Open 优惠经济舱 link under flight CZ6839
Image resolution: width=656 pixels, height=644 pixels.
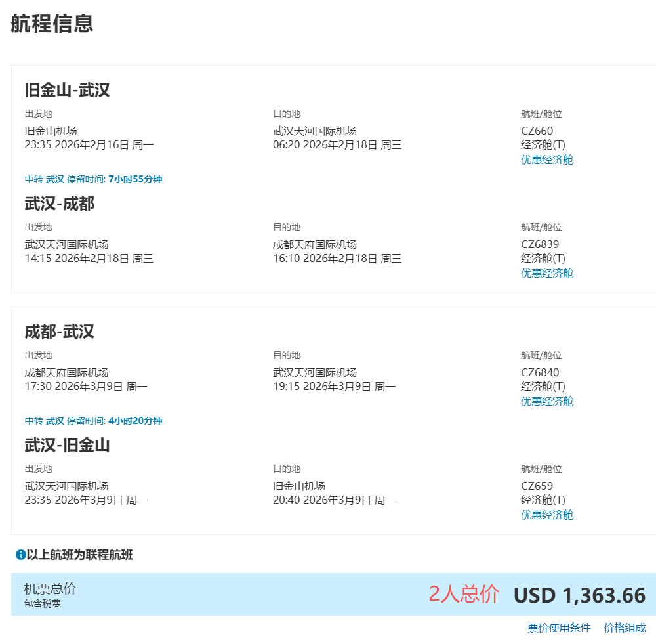[546, 273]
